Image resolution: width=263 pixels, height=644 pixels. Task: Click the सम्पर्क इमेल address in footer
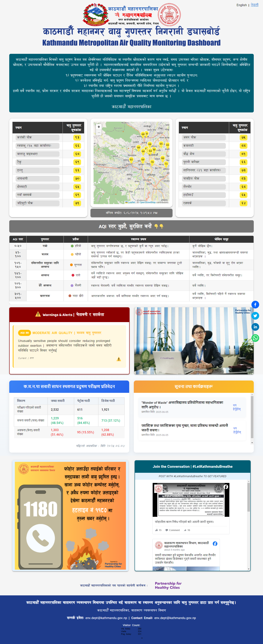106,618
